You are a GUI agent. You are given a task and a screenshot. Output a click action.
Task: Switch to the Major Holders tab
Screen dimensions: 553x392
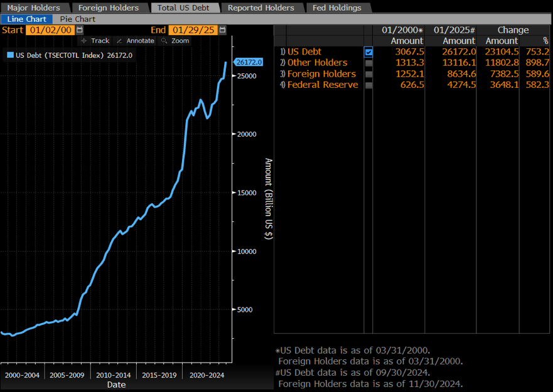[x=33, y=8]
